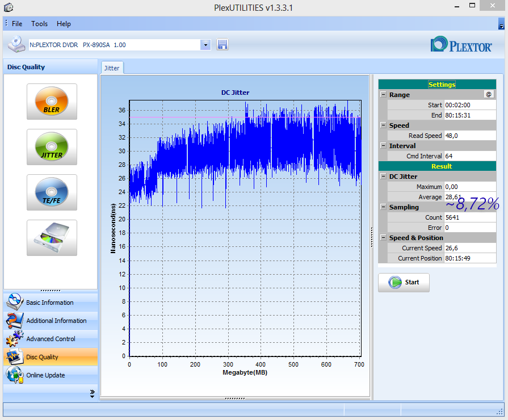Viewport: 508px width, 420px height.
Task: Close the PlexUTILITIES window
Action: pos(493,6)
